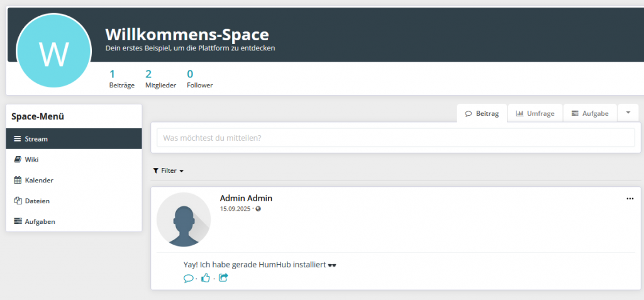Expand the Filter dropdown
Viewport: 644px width, 300px height.
169,170
